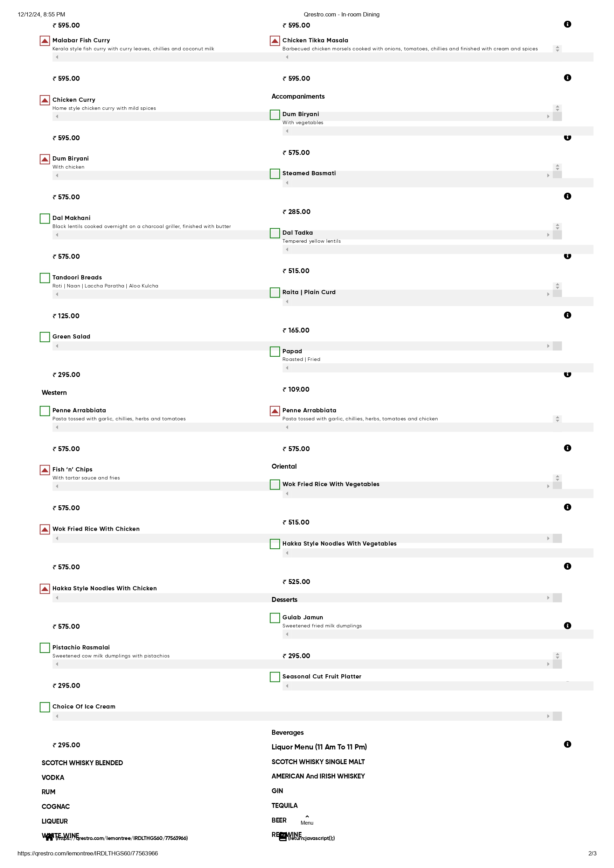Click the stepper arrows beside Chicken Tikka Masala description
Viewport: 614px width, 868px height.
click(x=557, y=49)
